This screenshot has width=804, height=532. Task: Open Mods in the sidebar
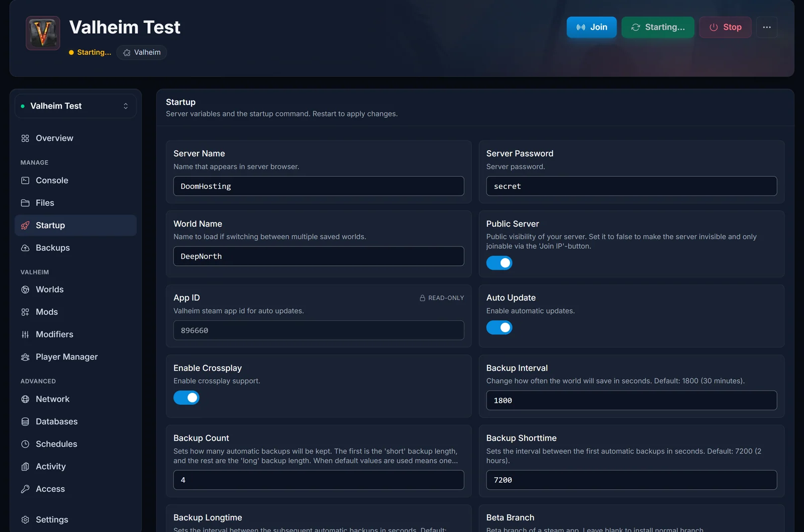(x=75, y=312)
